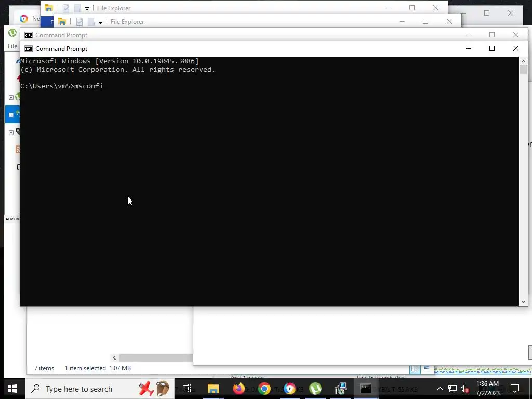Click the network icon in system tray

coord(453,389)
